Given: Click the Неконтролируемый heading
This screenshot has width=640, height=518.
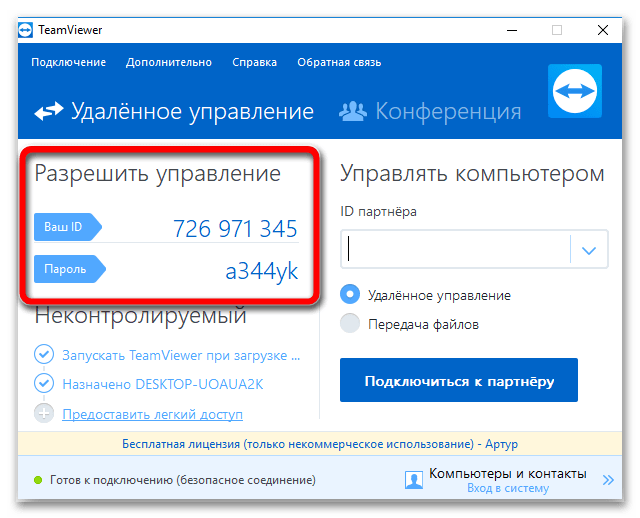Looking at the screenshot, I should tap(141, 316).
